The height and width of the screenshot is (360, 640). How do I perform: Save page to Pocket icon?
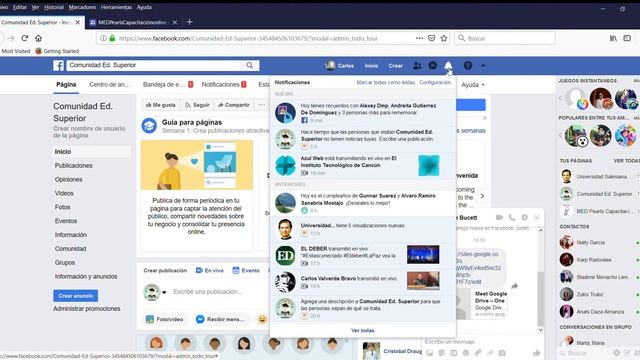tap(431, 38)
